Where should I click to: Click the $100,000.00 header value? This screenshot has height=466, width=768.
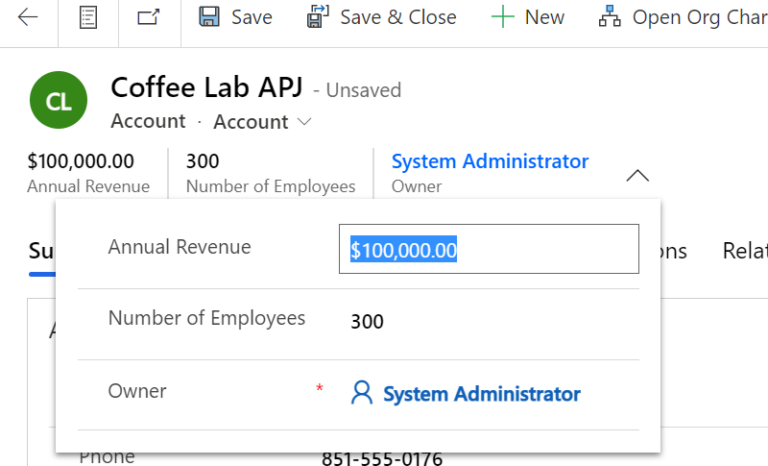[x=81, y=161]
